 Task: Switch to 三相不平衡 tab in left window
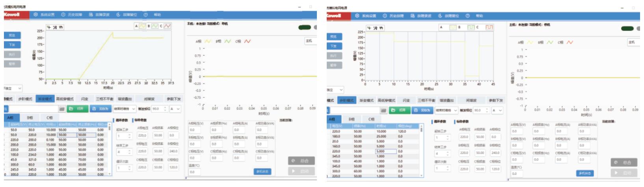104,99
